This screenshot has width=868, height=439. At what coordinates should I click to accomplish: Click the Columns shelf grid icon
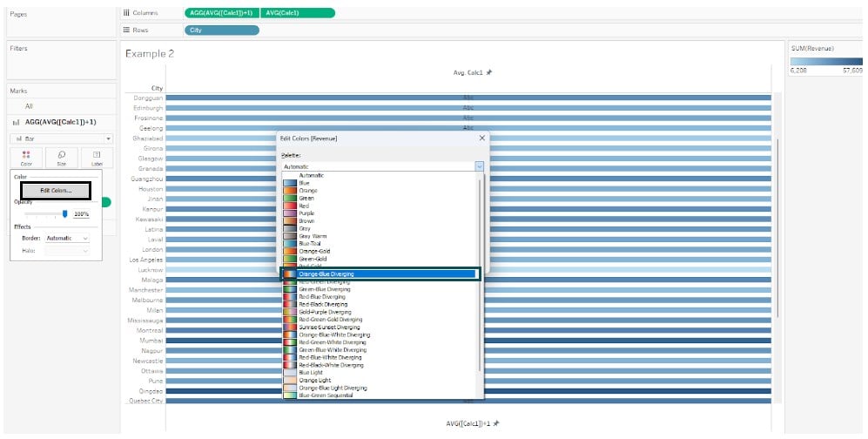pyautogui.click(x=126, y=13)
